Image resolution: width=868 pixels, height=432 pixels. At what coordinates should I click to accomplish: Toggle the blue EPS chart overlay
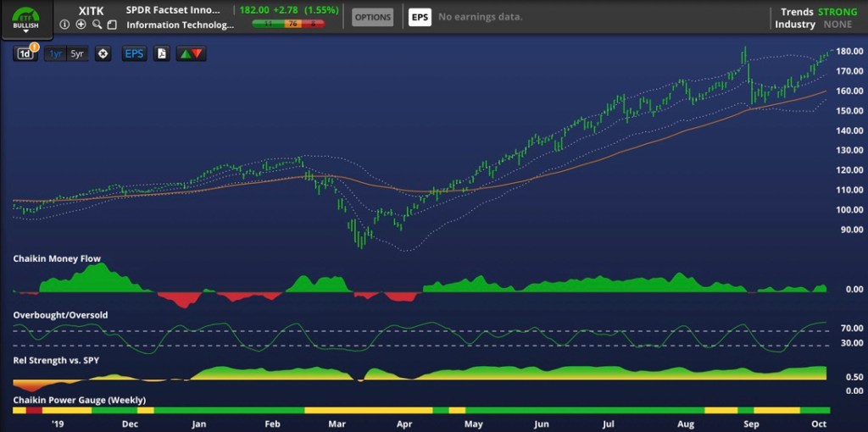click(x=134, y=53)
